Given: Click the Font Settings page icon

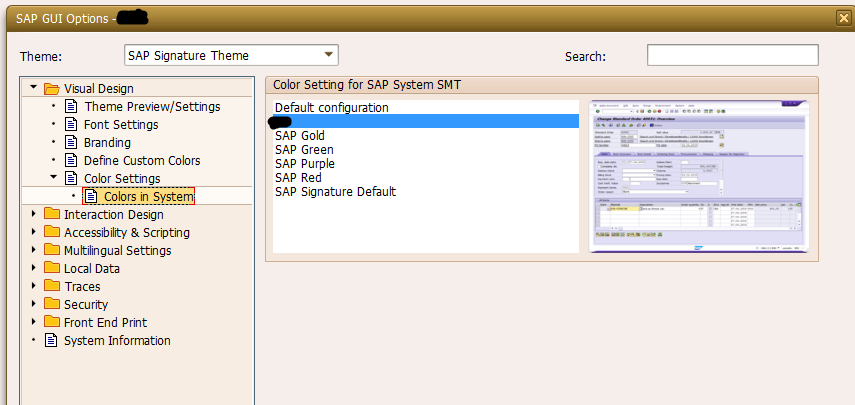Looking at the screenshot, I should pyautogui.click(x=71, y=124).
